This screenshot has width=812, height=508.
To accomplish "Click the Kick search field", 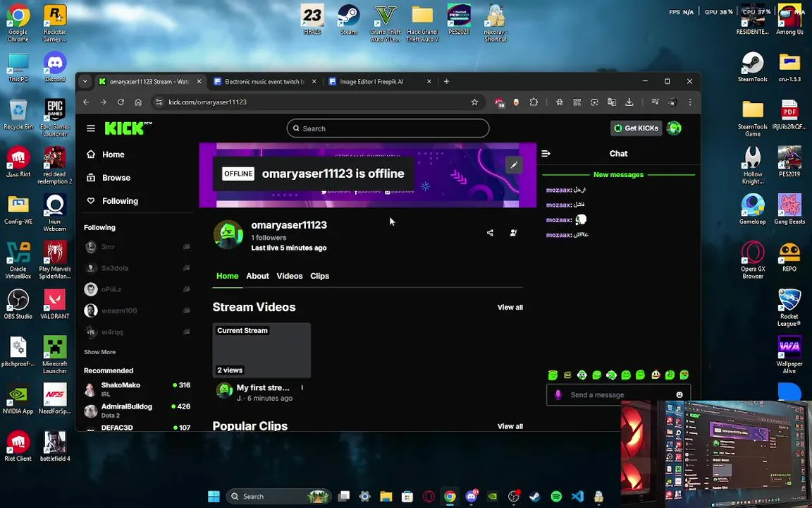I will click(x=388, y=128).
